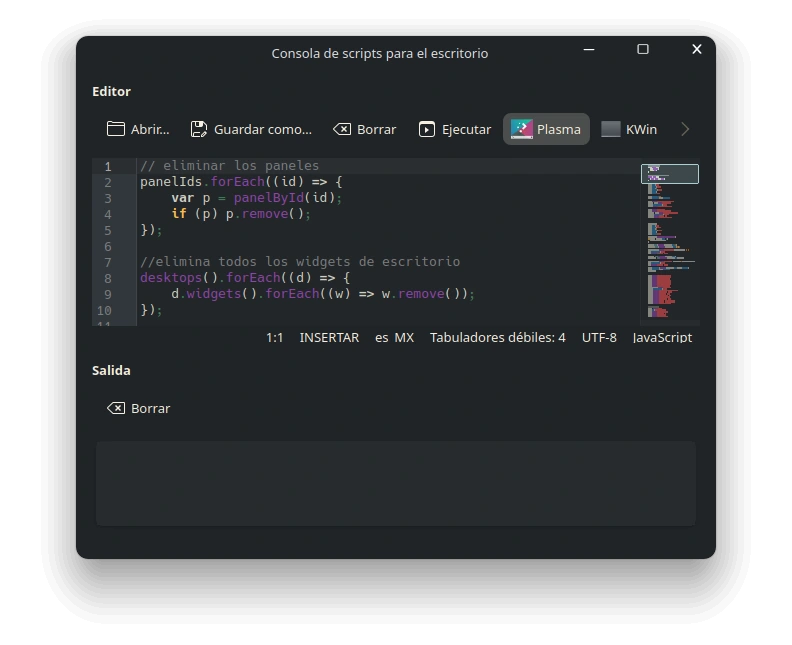
Task: Maximize the script console window
Action: tap(642, 49)
